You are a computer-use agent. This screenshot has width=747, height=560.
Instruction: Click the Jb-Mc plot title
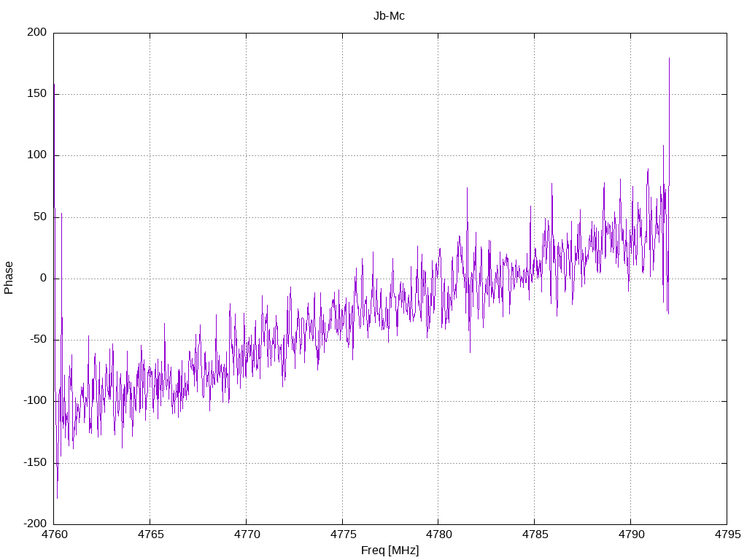click(x=389, y=15)
